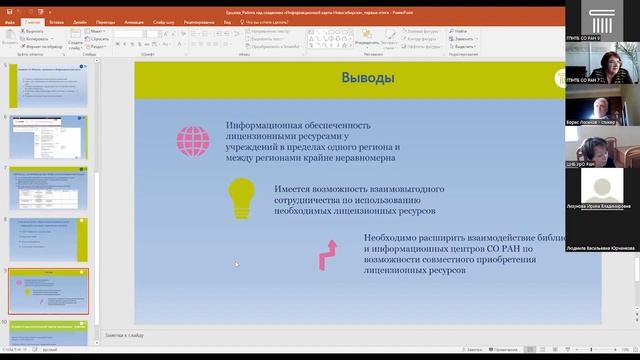This screenshot has width=640, height=360.
Task: Switch to reading view in status bar
Action: [x=555, y=349]
